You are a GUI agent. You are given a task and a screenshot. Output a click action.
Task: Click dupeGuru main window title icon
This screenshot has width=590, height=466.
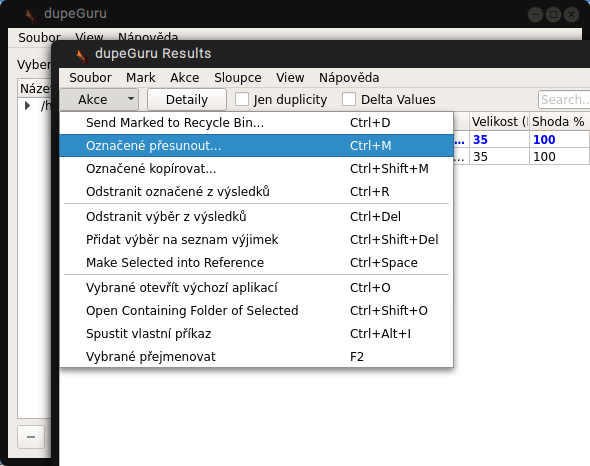coord(31,15)
